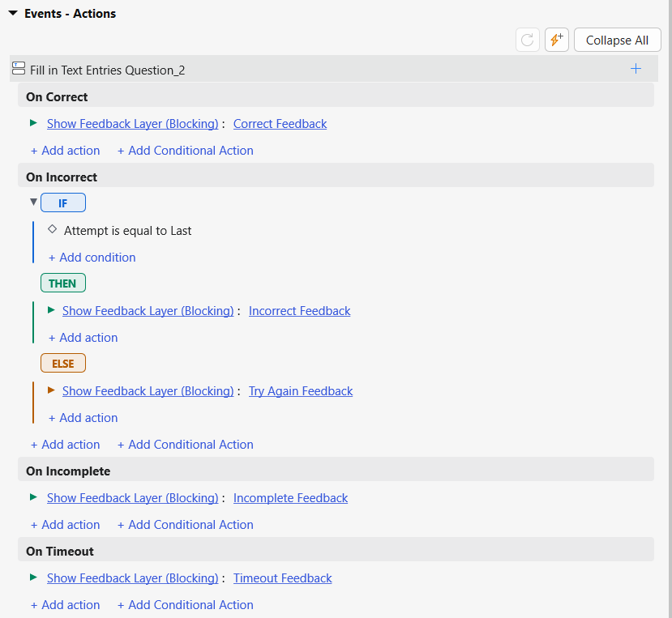The image size is (672, 618).
Task: Open the Correct Feedback link
Action: coord(280,124)
